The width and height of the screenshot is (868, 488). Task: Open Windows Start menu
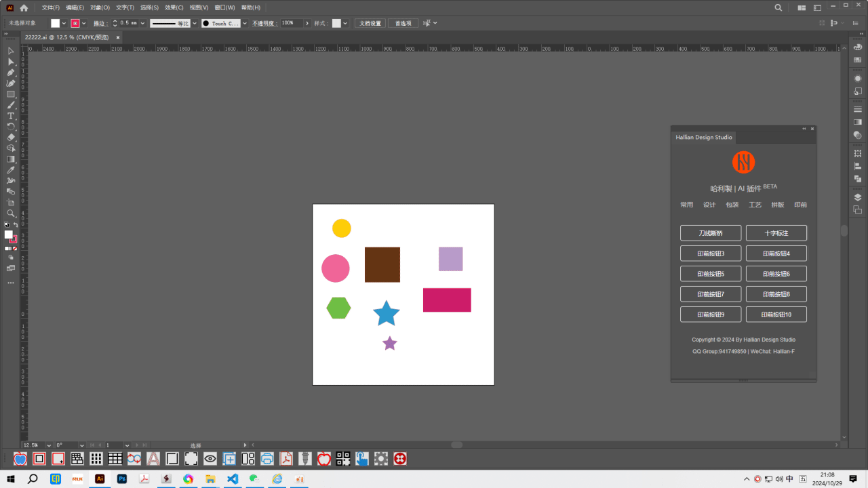pyautogui.click(x=11, y=479)
